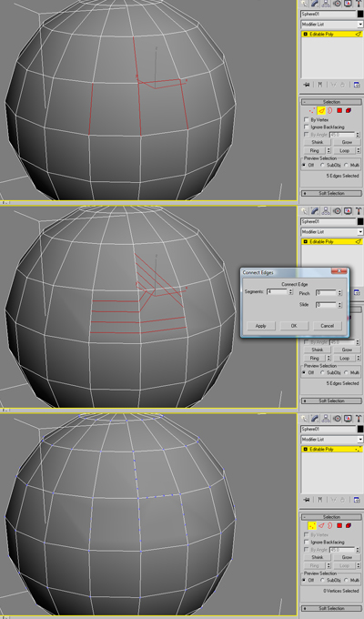Open Create tab in the Connect Edges screenshot
Image resolution: width=364 pixels, height=619 pixels.
coord(304,211)
